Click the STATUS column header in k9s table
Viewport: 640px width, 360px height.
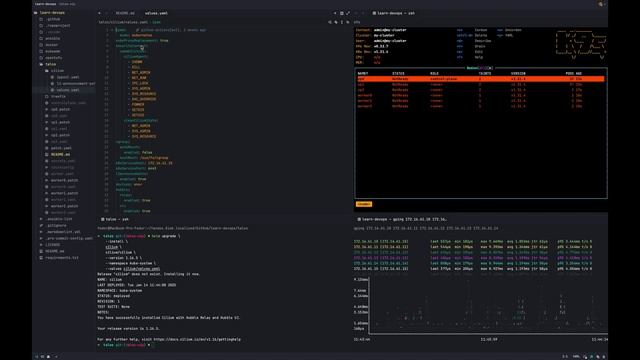(398, 73)
